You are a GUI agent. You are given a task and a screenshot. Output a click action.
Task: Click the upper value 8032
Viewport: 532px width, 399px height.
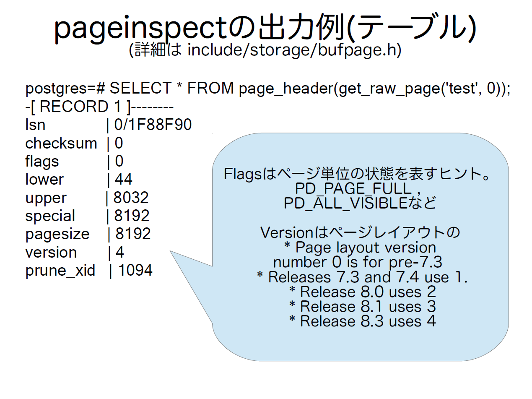click(131, 198)
